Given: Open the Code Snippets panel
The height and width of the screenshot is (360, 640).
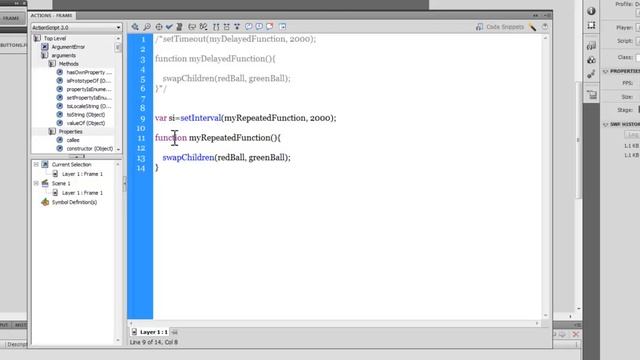Looking at the screenshot, I should [x=500, y=27].
